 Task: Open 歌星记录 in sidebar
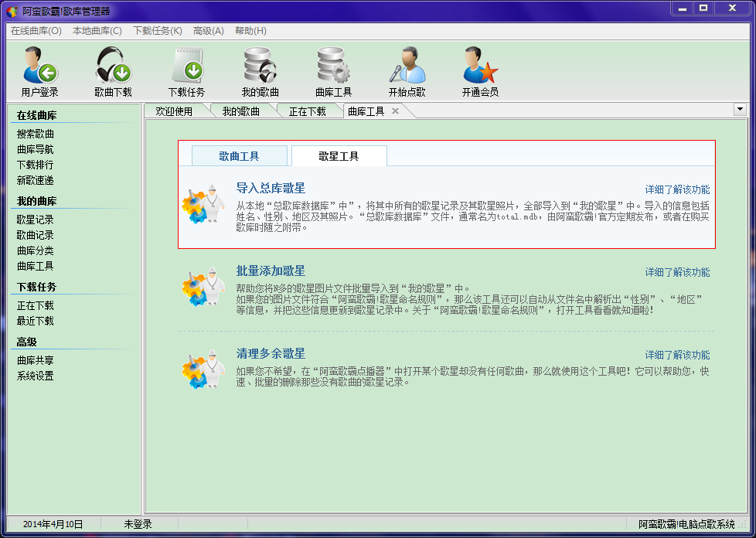coord(36,220)
